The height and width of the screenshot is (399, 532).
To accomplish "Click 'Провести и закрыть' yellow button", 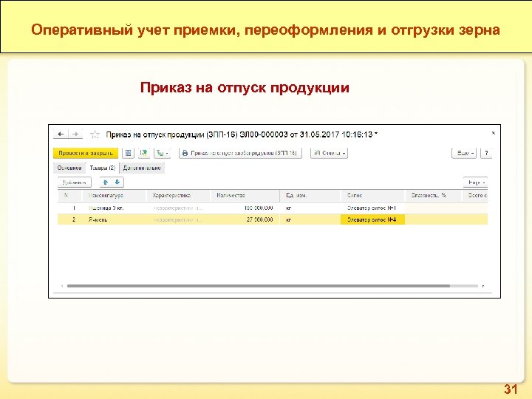I will pyautogui.click(x=86, y=153).
